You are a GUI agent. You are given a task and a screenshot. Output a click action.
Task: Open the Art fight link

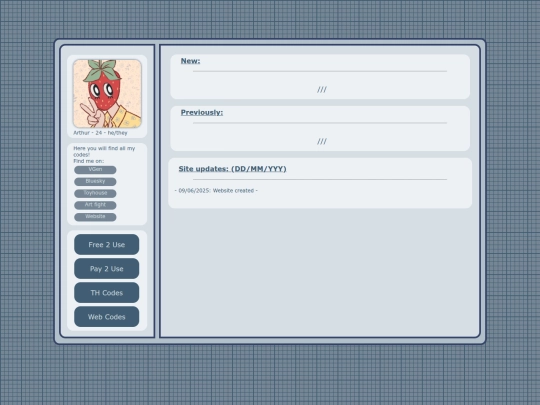pyautogui.click(x=95, y=205)
